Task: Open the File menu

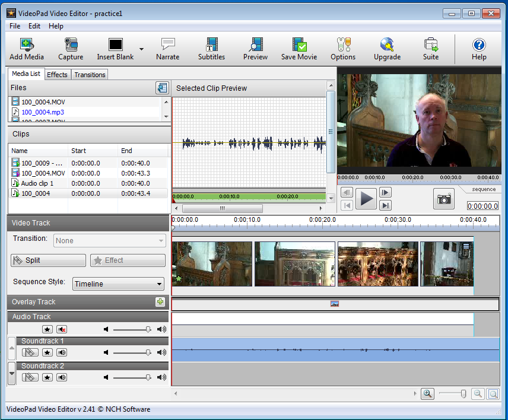Action: point(15,26)
